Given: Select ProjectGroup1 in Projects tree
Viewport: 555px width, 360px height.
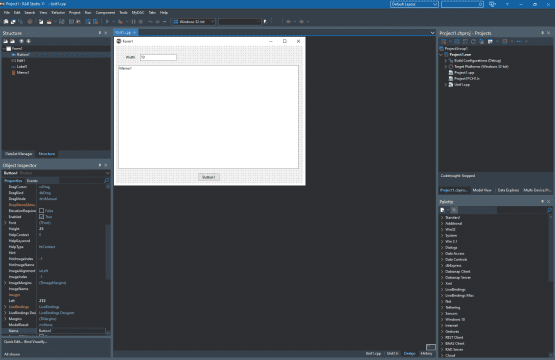Looking at the screenshot, I should (x=456, y=48).
